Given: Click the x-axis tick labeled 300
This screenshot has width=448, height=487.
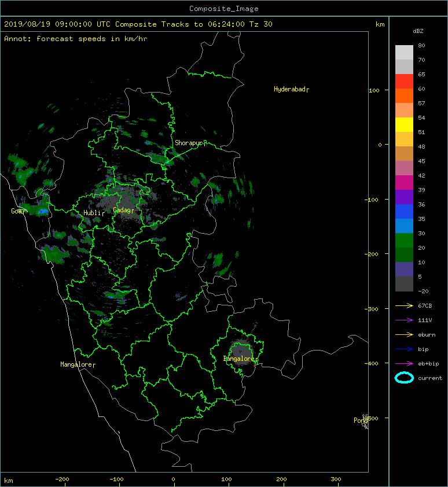Looking at the screenshot, I should [x=336, y=479].
